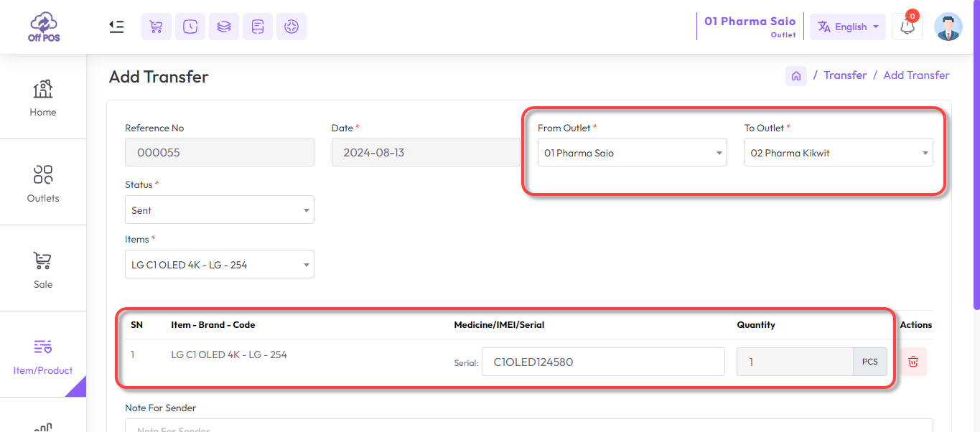Click the Actions column header
This screenshot has width=980, height=432.
click(x=916, y=325)
